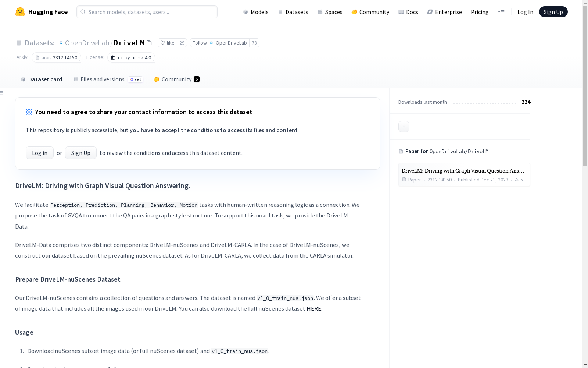Click the paper document icon beside 'Paper for'
Viewport: 588px width, 368px height.
pyautogui.click(x=401, y=152)
